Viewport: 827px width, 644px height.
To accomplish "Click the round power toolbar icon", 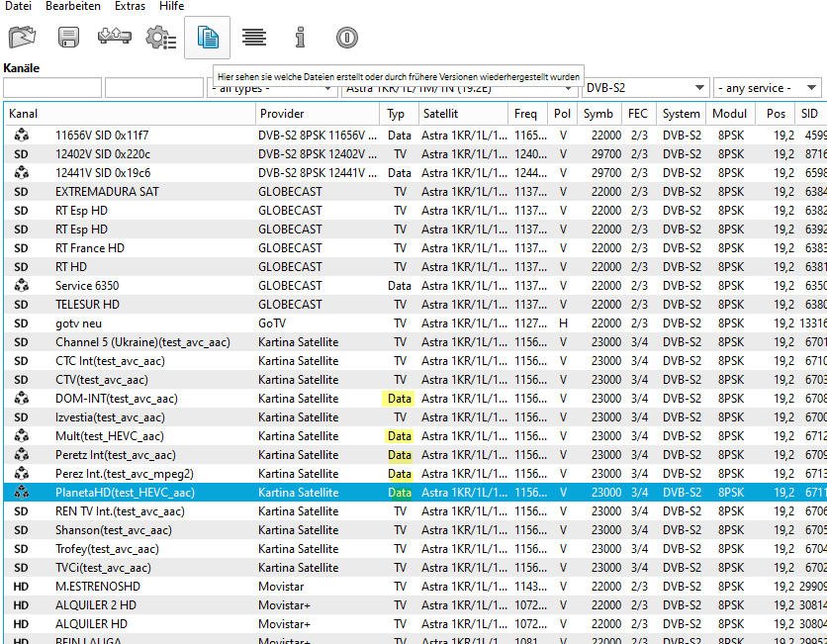I will click(x=346, y=38).
